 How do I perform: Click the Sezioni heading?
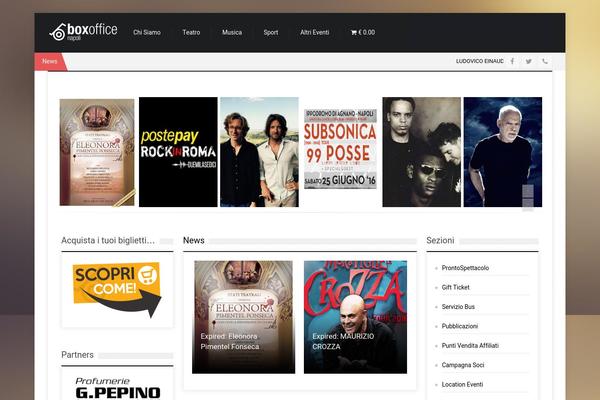[x=440, y=241]
